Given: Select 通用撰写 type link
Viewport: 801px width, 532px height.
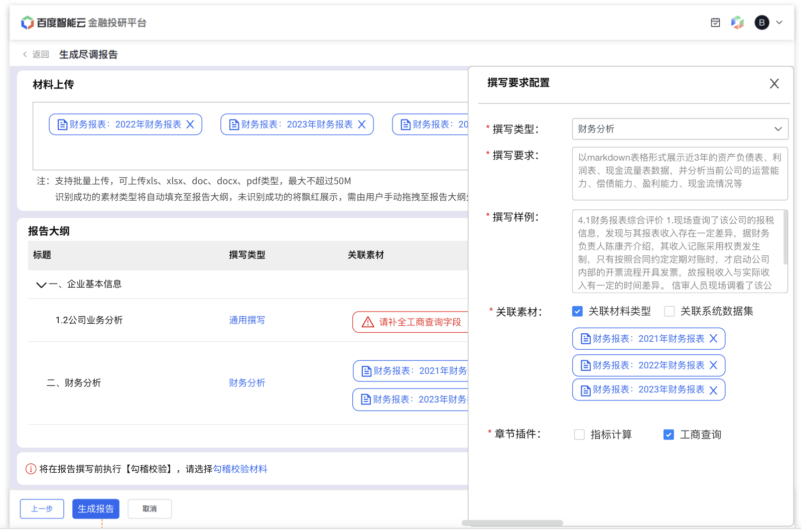Looking at the screenshot, I should [x=247, y=320].
